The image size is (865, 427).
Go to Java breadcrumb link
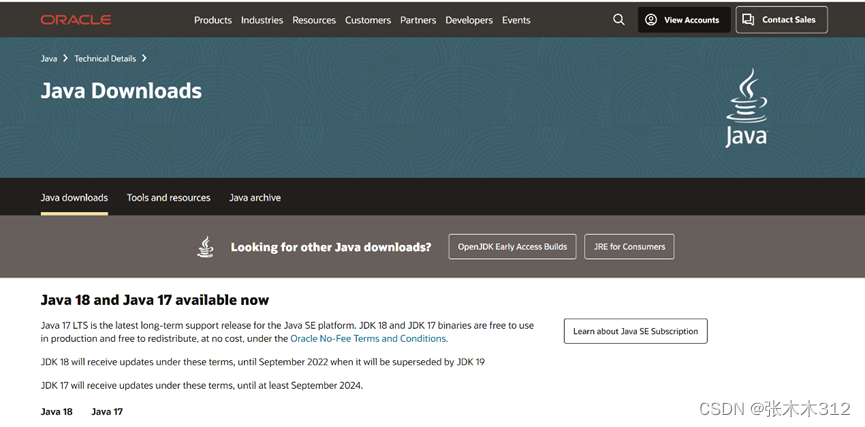pos(49,58)
